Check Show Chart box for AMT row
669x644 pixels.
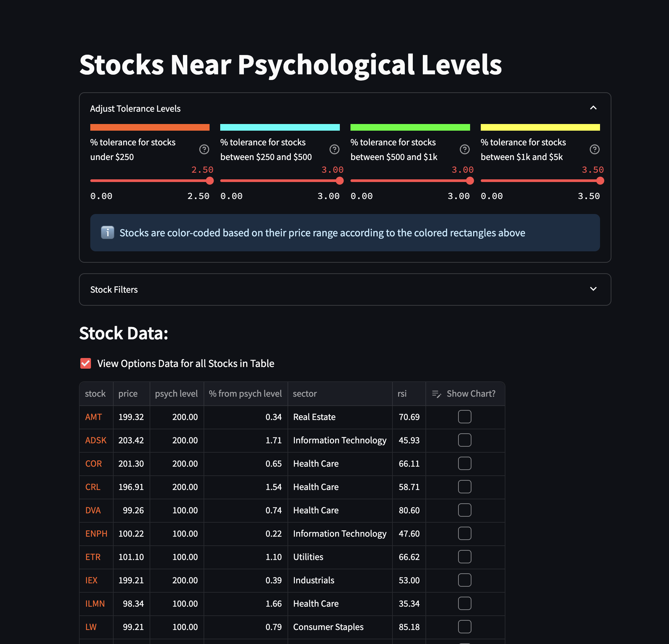(x=464, y=417)
